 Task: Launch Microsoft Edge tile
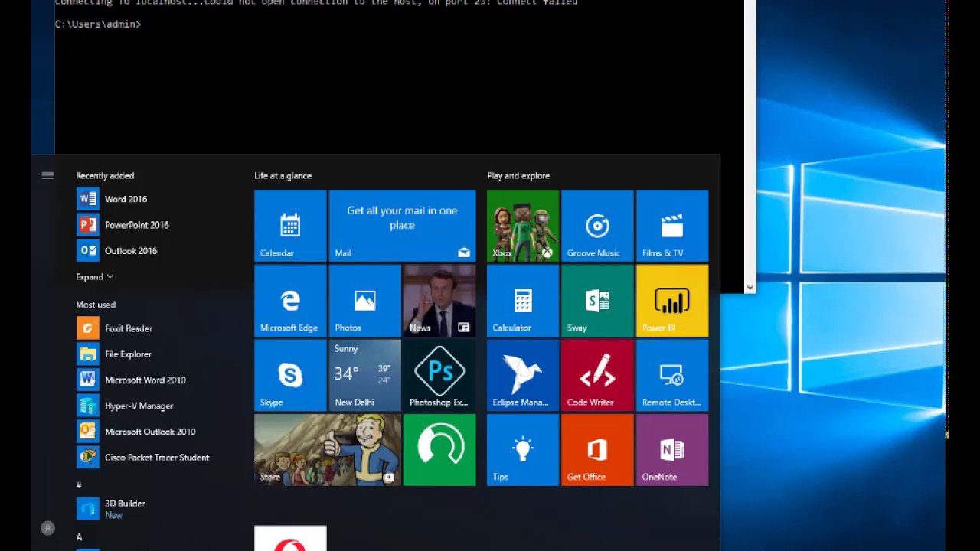[x=290, y=301]
